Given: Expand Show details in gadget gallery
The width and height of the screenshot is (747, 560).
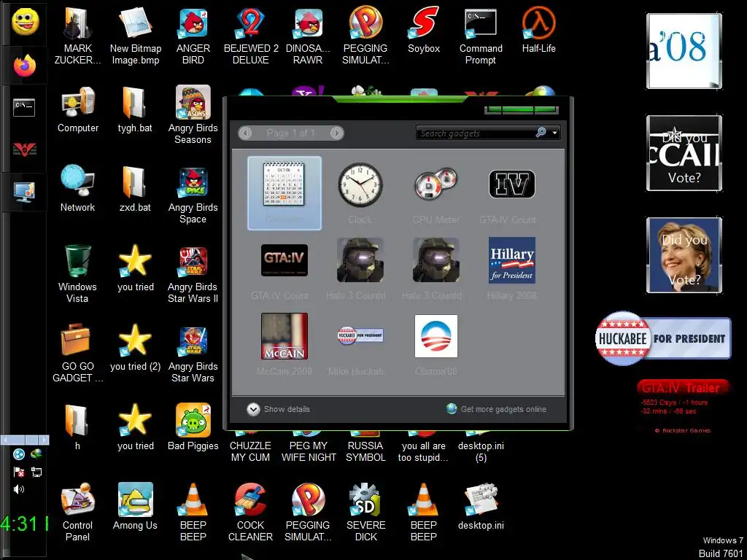Looking at the screenshot, I should tap(279, 409).
